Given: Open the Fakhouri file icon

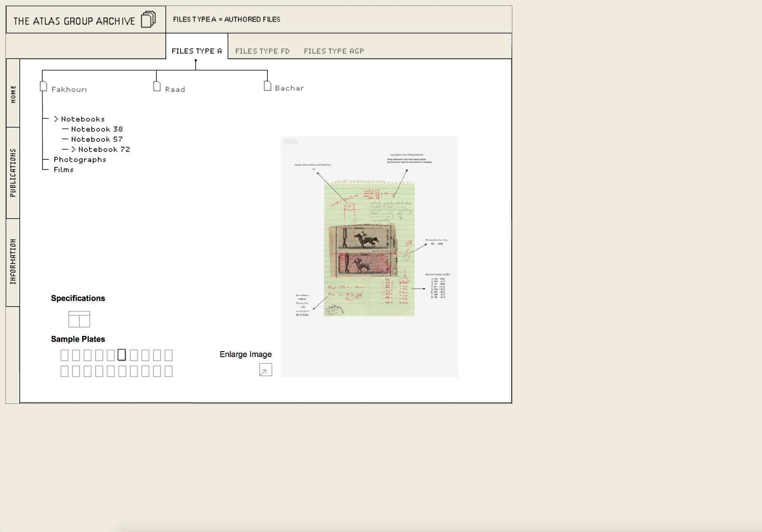Looking at the screenshot, I should pos(43,86).
